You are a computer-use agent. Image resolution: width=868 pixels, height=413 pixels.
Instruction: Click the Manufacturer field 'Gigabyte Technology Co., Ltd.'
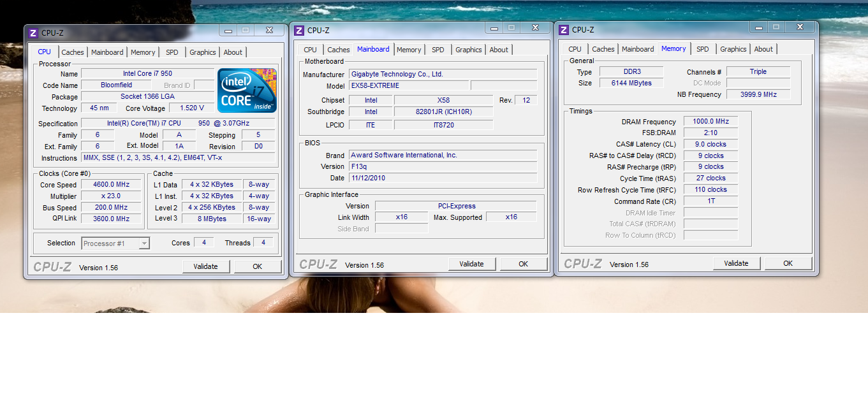(x=443, y=74)
